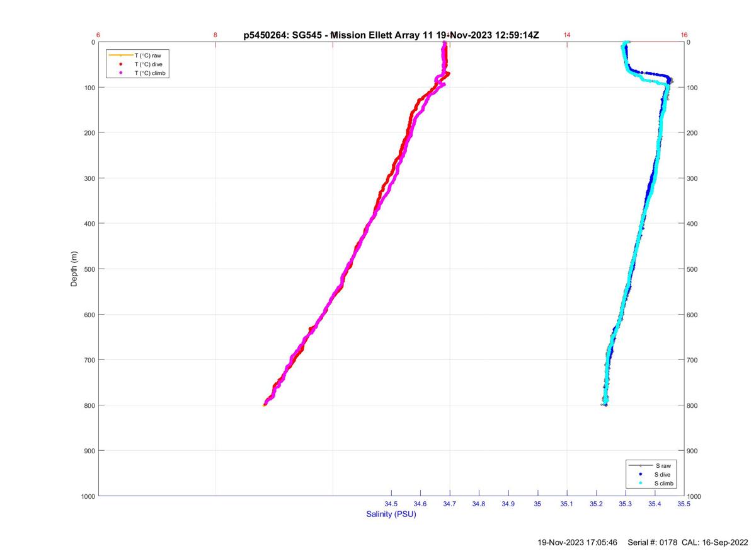This screenshot has width=756, height=558.
Task: Click the red '16' temperature tick label
Action: 684,35
